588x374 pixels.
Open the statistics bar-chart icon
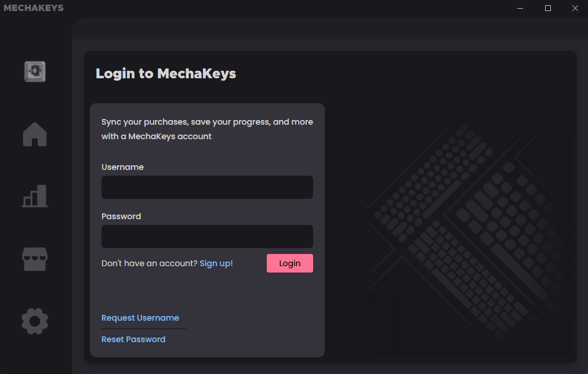click(34, 196)
